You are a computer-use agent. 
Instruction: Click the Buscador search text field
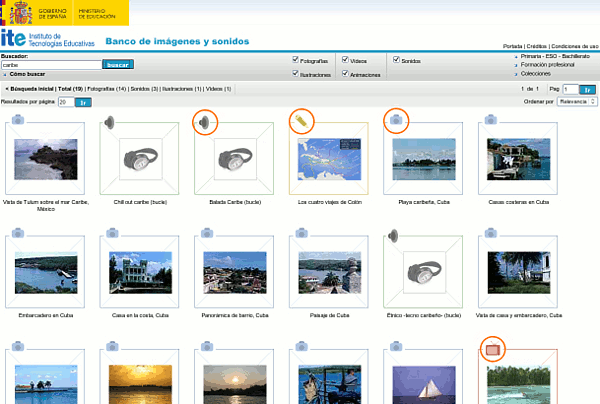click(x=51, y=65)
